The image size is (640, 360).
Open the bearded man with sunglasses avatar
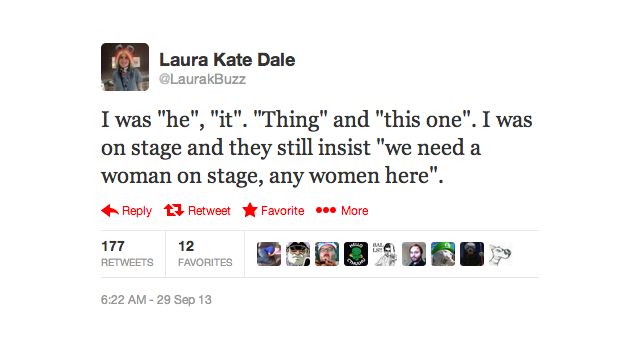coord(298,254)
